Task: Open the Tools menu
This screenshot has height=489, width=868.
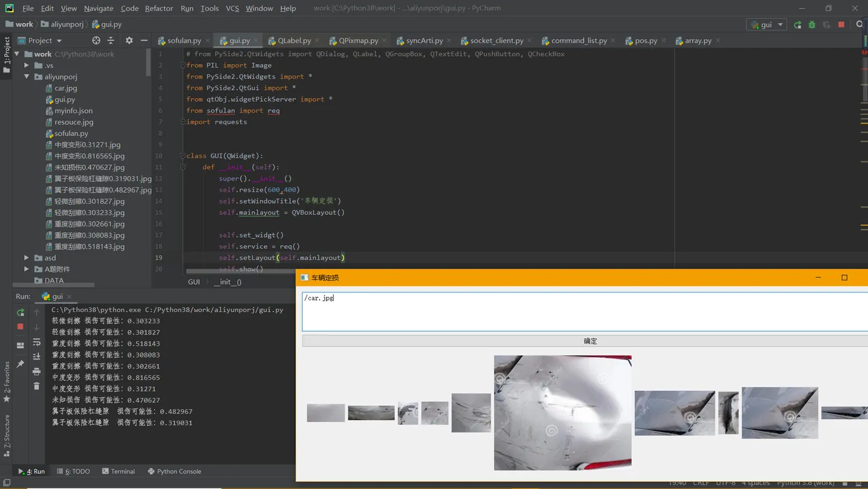Action: (x=210, y=8)
